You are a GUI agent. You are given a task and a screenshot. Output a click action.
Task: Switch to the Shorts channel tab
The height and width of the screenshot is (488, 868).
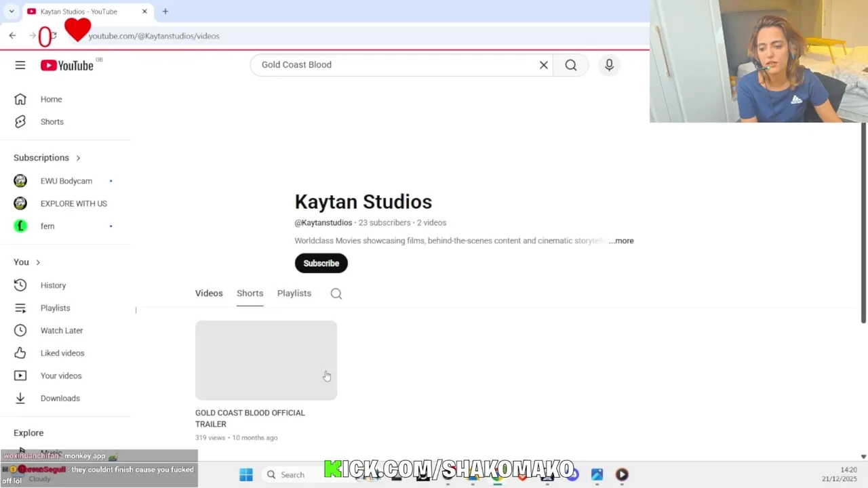(x=250, y=293)
